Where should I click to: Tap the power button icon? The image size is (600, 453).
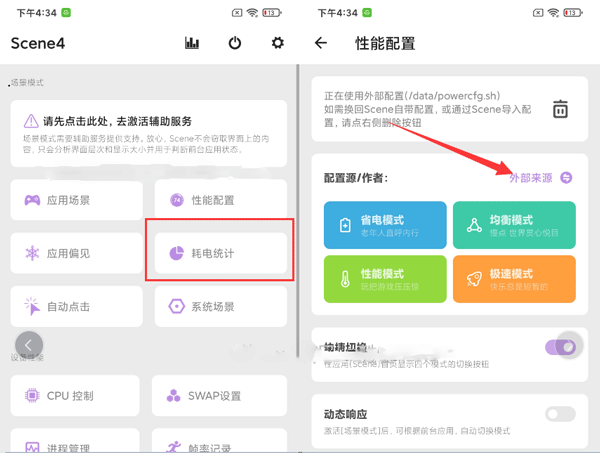(235, 43)
